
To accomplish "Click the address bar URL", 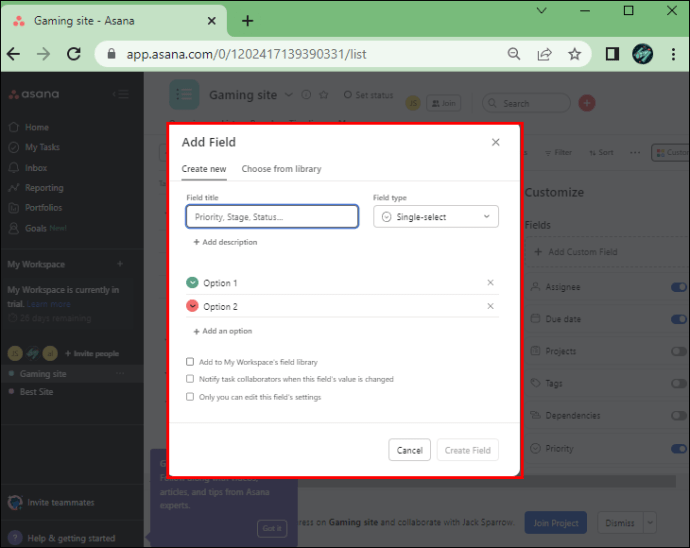I will pos(246,54).
